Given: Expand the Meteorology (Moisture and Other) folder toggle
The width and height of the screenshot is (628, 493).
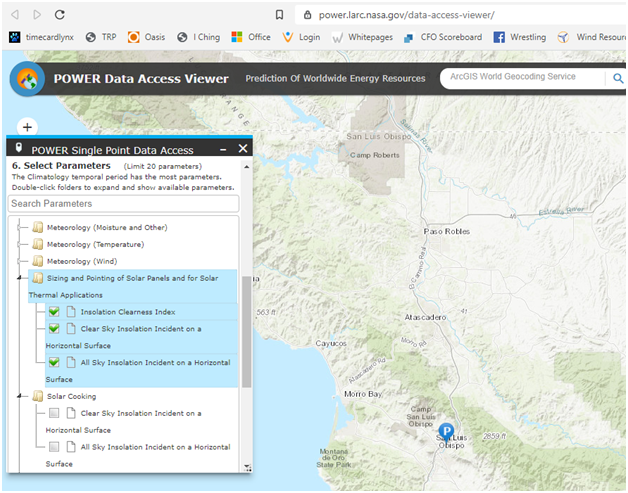Looking at the screenshot, I should point(18,227).
